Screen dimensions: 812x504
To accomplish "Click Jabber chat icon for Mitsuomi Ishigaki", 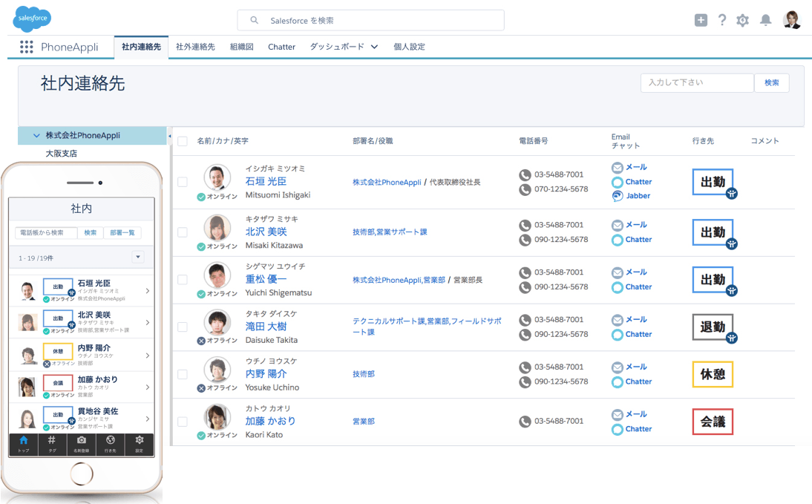I will tap(618, 196).
